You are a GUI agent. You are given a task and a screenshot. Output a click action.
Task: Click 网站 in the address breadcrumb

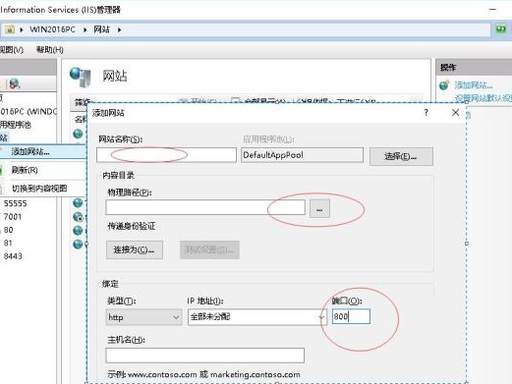coord(102,29)
